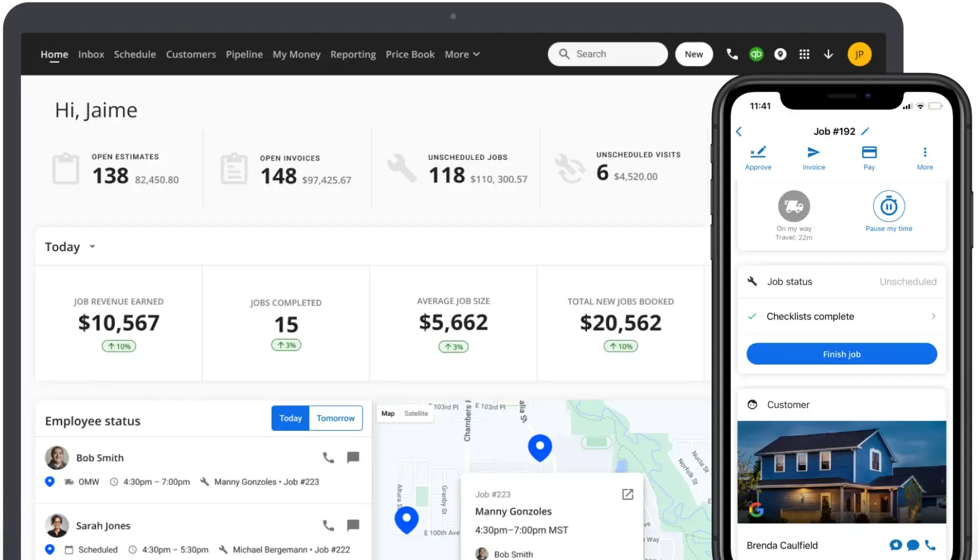Open the map location pin icon in the navbar
Screen dimensions: 978x560
780,54
